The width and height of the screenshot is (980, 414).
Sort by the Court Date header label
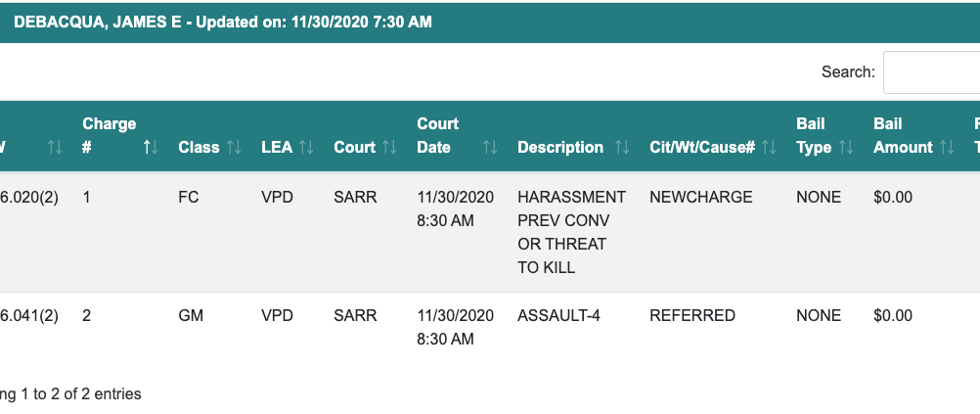point(437,136)
